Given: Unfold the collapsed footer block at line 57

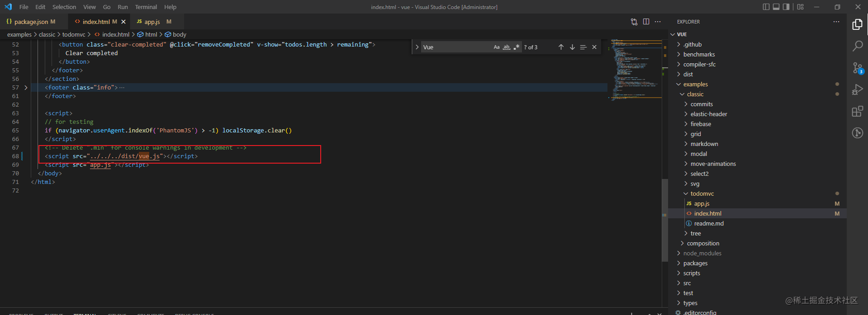Looking at the screenshot, I should (x=26, y=88).
